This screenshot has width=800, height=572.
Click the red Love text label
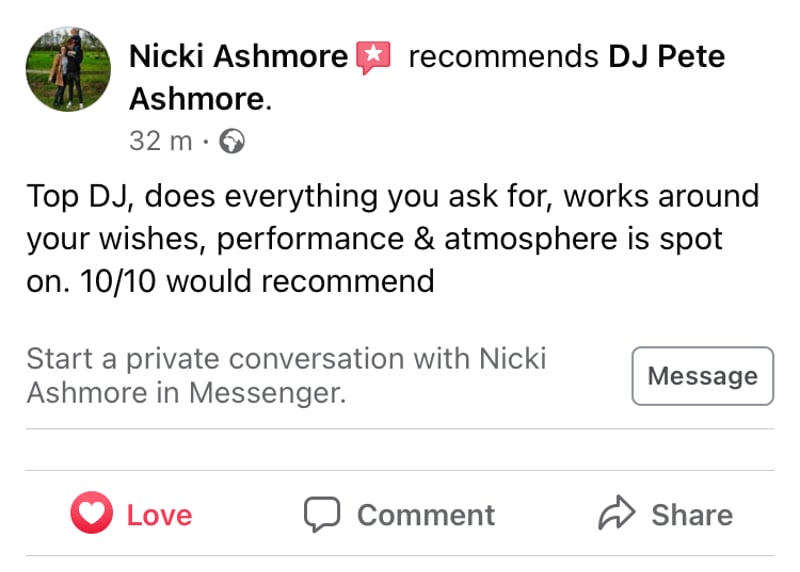point(159,515)
